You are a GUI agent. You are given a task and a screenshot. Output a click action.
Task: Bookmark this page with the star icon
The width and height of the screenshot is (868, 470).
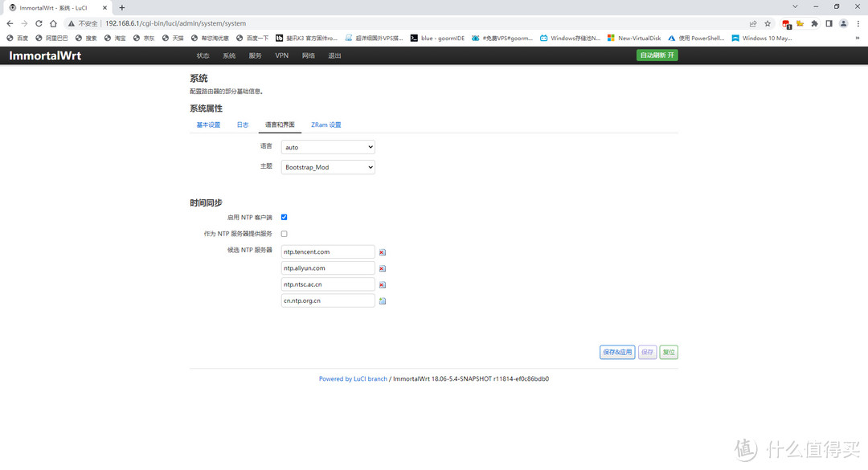coord(768,23)
